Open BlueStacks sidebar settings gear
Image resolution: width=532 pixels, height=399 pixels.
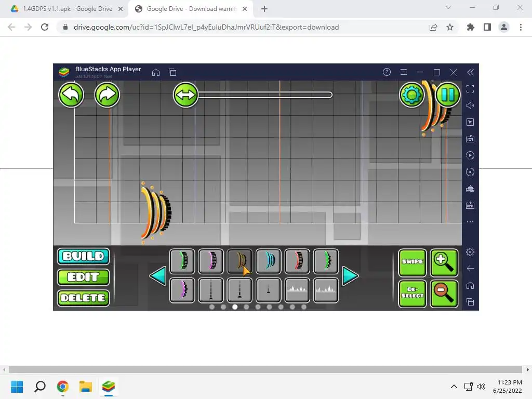(470, 252)
